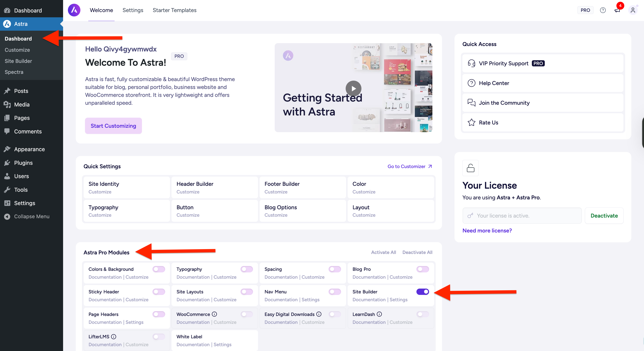The width and height of the screenshot is (644, 351).
Task: Click Activate All modules link
Action: 383,252
